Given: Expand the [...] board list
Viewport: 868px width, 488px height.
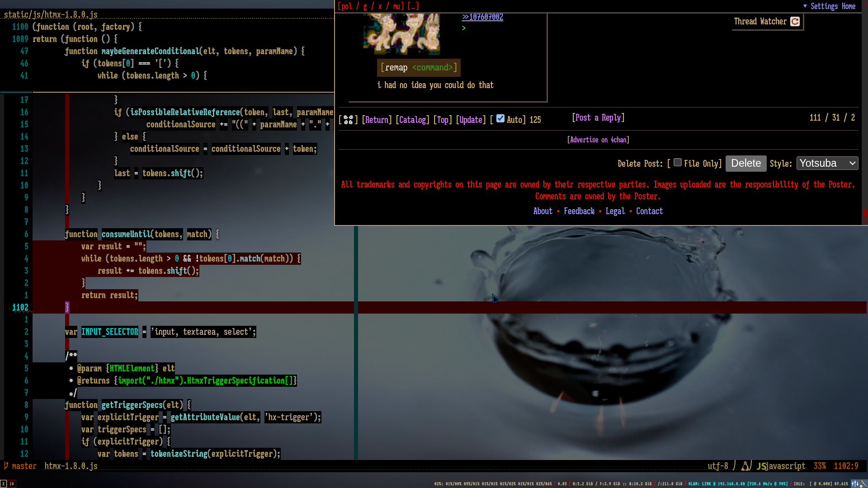Looking at the screenshot, I should (413, 6).
